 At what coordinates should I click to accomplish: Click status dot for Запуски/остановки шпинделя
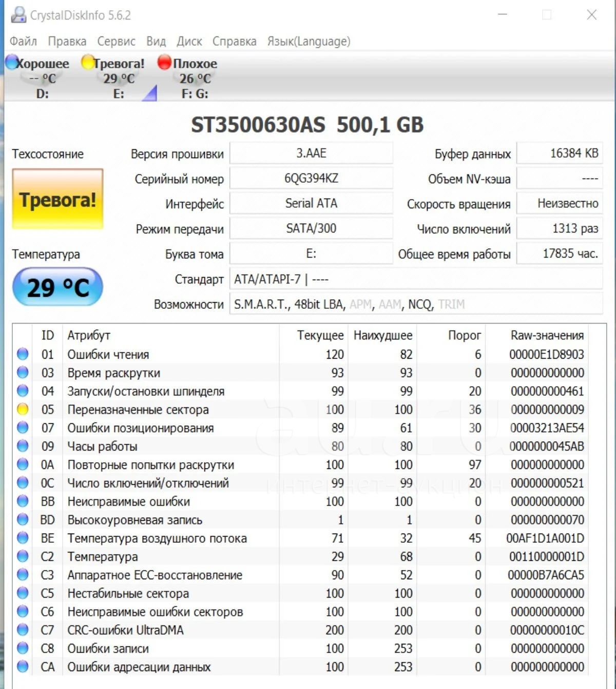pyautogui.click(x=23, y=391)
